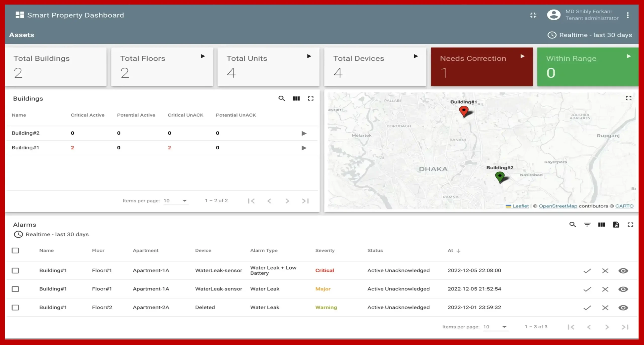The image size is (644, 345).
Task: Click Alarms Realtime - last 30 days label
Action: tap(57, 234)
